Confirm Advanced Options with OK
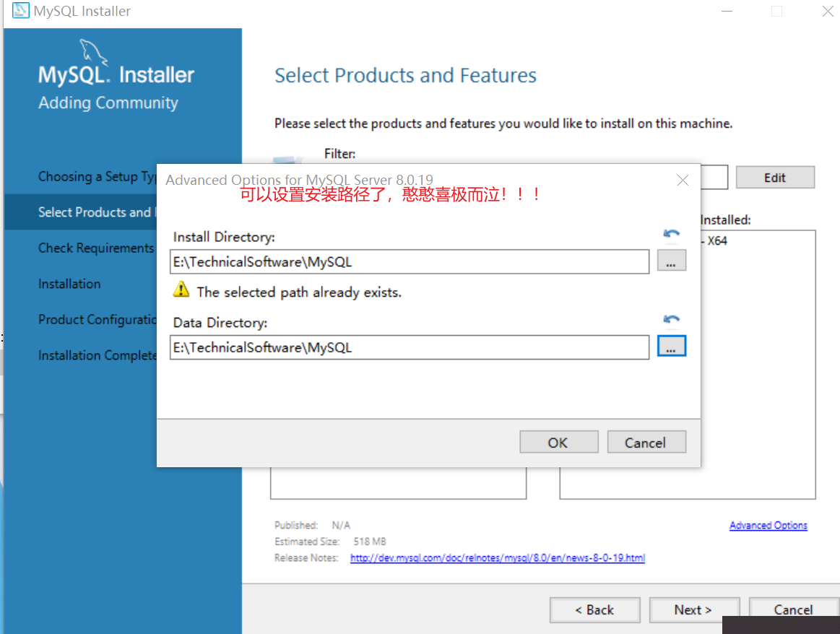 click(558, 443)
